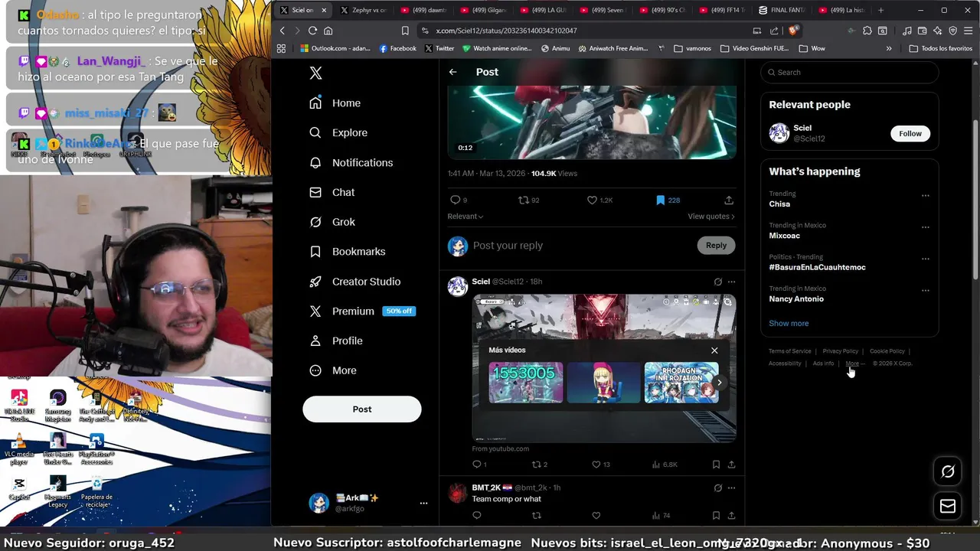
Task: Like BMT_2K's Team comp reply
Action: 596,516
